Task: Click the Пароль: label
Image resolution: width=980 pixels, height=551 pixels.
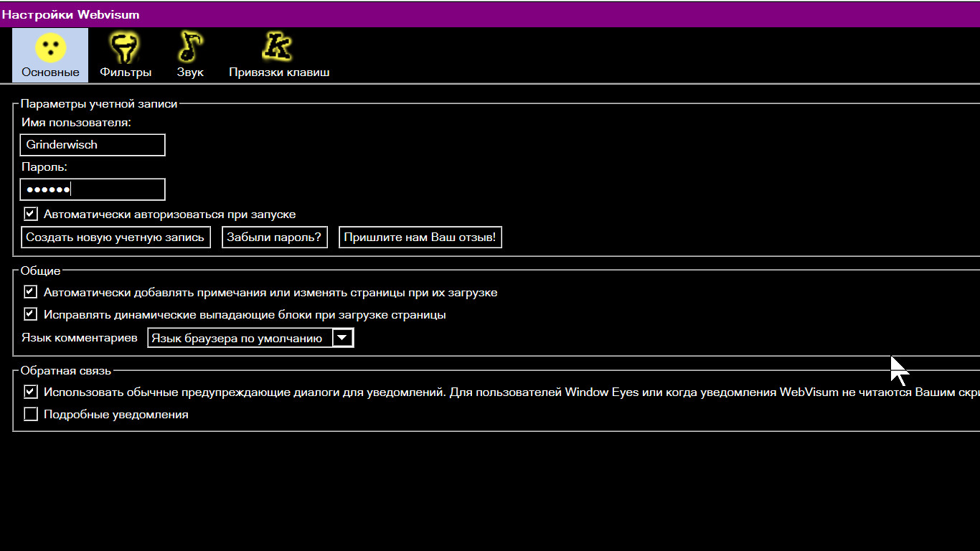Action: point(44,167)
